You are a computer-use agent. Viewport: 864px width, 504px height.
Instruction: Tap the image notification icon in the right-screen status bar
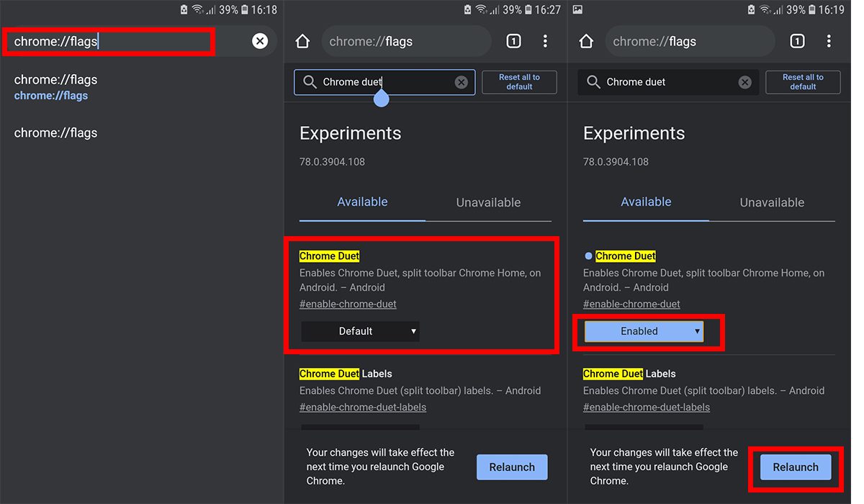pos(577,10)
